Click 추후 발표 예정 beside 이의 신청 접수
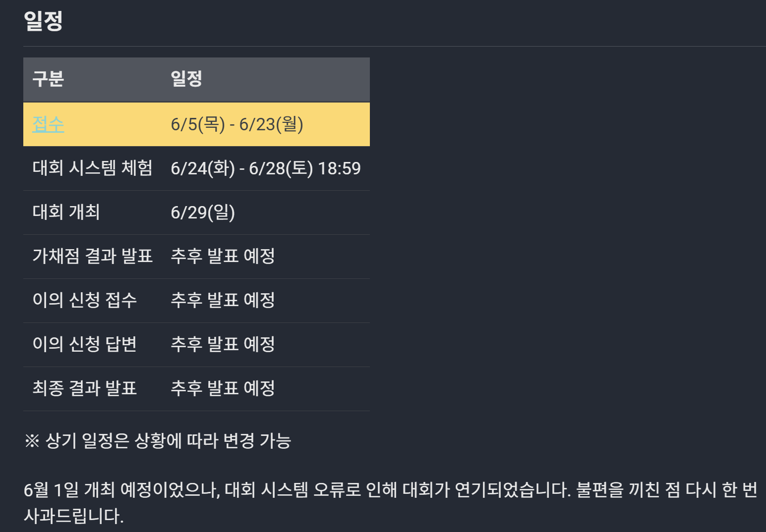766x532 pixels. coord(223,300)
